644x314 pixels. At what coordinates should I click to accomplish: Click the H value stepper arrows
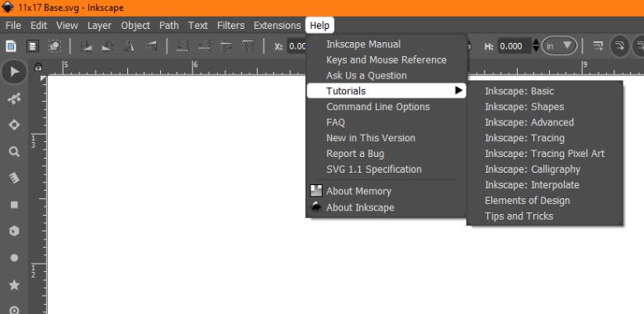(536, 46)
